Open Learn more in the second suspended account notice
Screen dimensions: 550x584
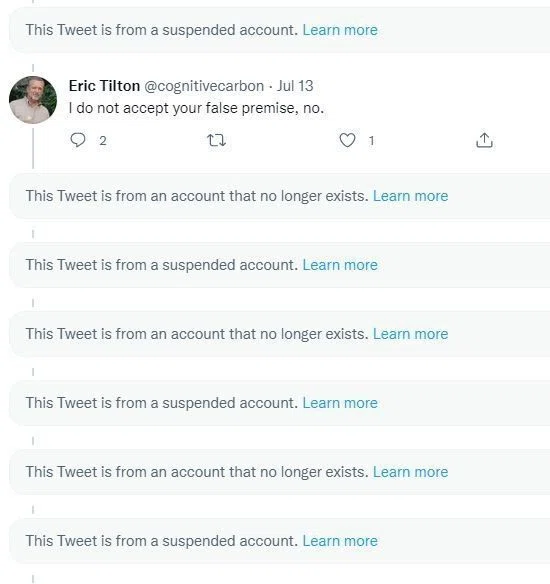click(340, 265)
